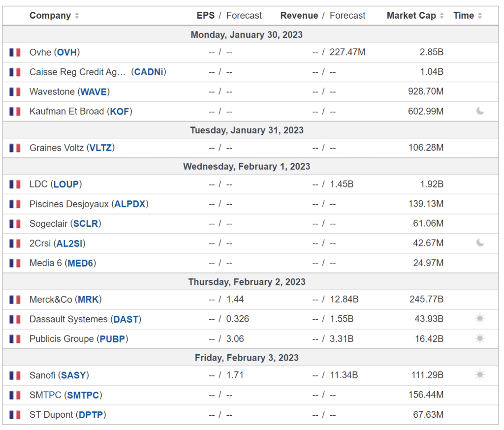Open the CADNi ticker link

pos(149,72)
